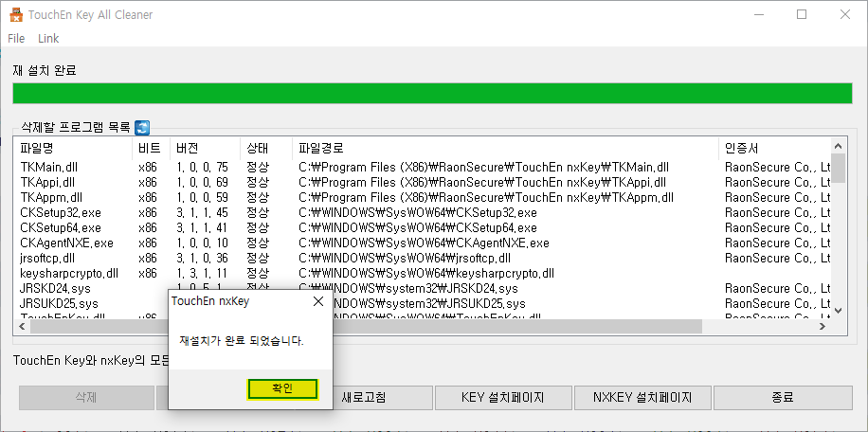
Task: Sort by the 파일명 column header
Action: [x=73, y=148]
